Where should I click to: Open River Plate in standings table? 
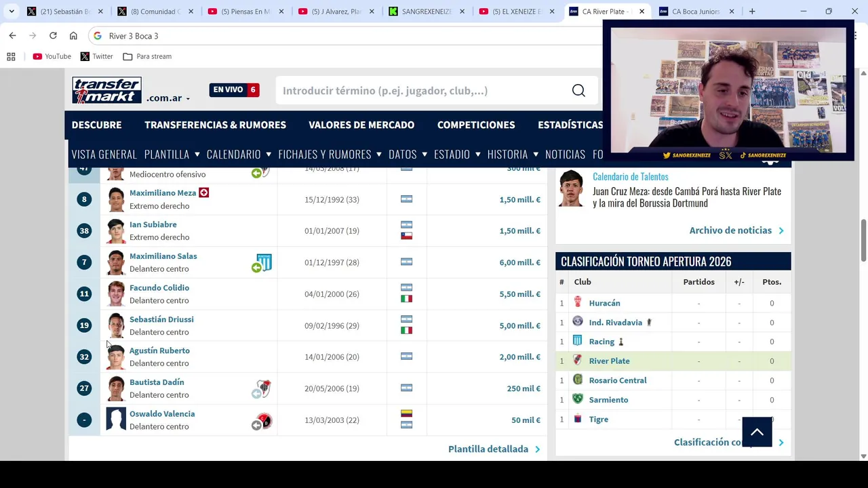609,361
